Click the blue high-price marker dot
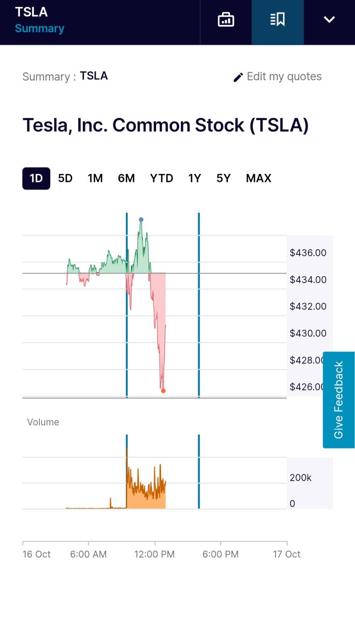Screen dimensions: 355x644 [141, 220]
